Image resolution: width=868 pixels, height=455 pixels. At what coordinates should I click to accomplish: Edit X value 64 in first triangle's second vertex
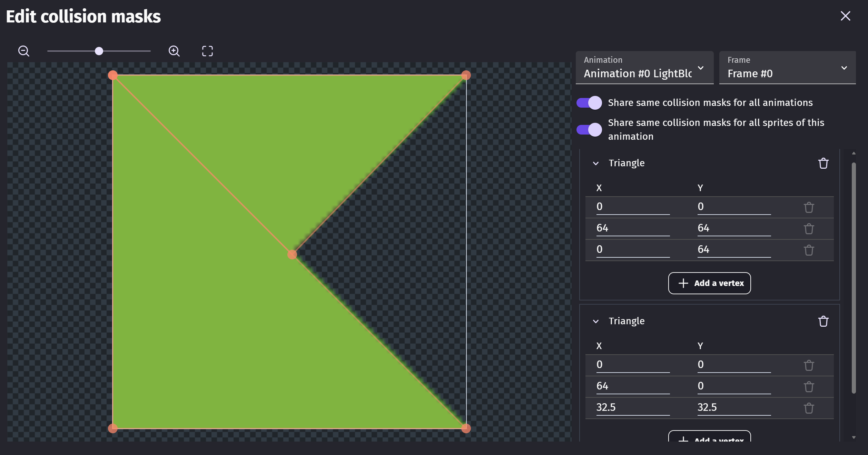coord(633,228)
